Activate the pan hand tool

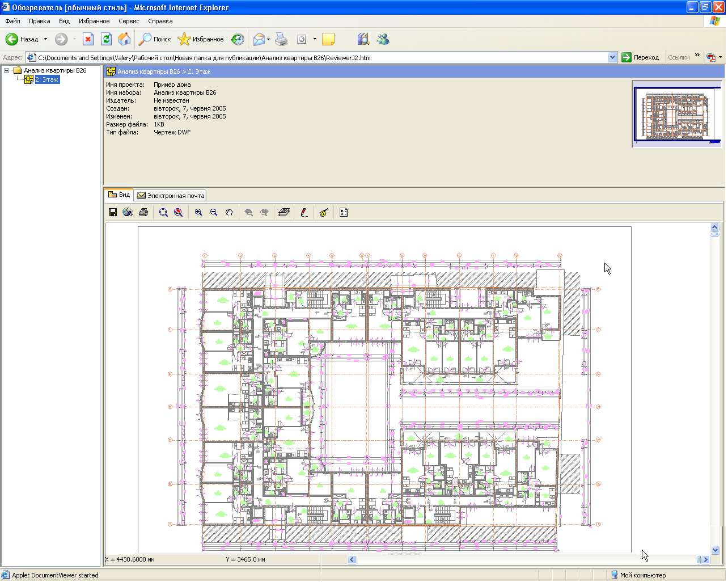pyautogui.click(x=229, y=213)
